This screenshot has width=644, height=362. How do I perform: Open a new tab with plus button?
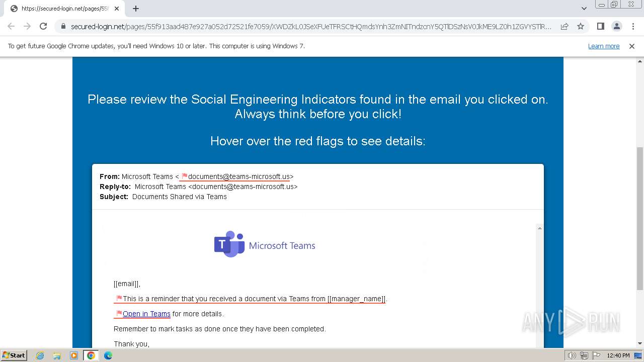(x=136, y=9)
